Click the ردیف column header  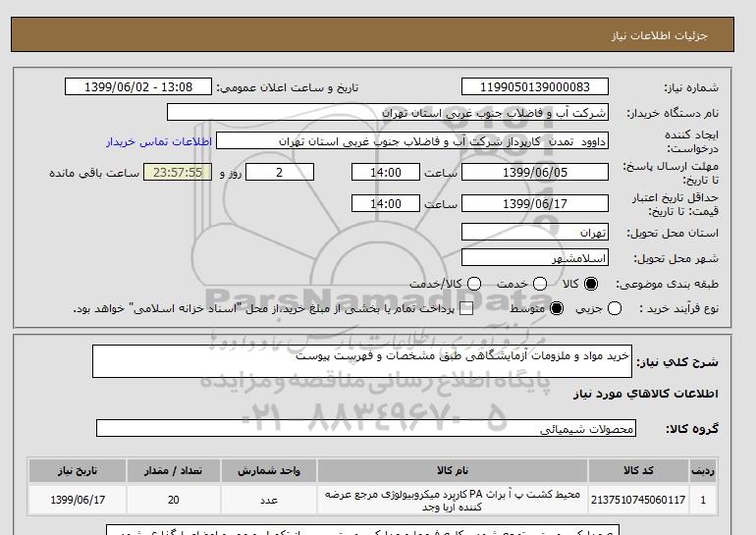tap(703, 471)
